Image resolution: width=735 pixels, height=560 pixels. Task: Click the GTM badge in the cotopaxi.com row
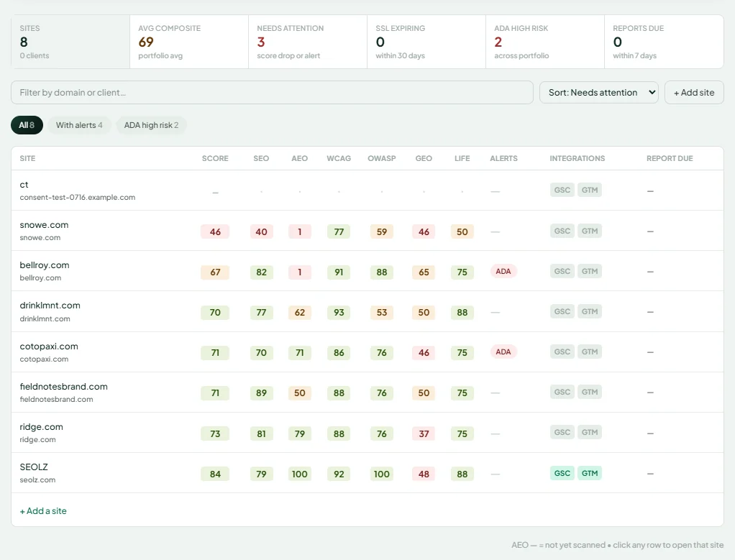590,352
